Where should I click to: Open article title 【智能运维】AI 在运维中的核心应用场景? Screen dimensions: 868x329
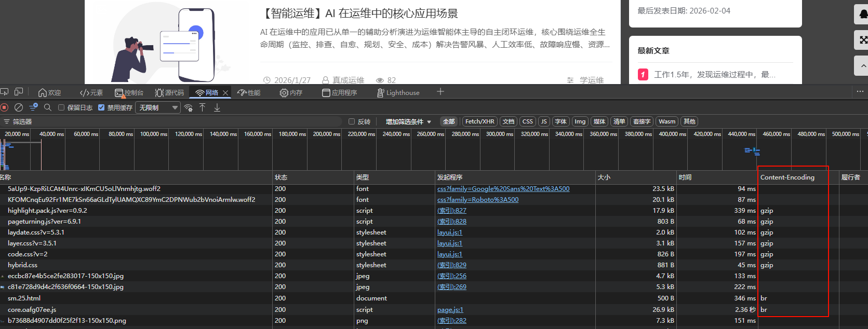[x=358, y=13]
